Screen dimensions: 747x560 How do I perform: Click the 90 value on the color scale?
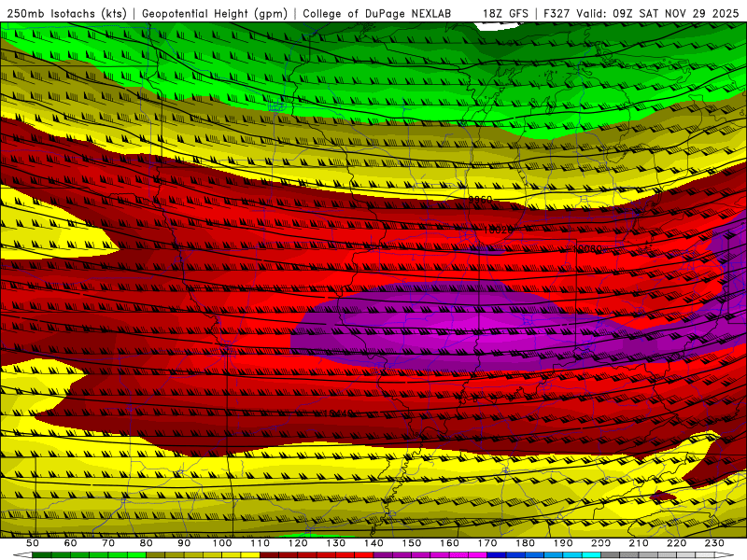coord(184,543)
